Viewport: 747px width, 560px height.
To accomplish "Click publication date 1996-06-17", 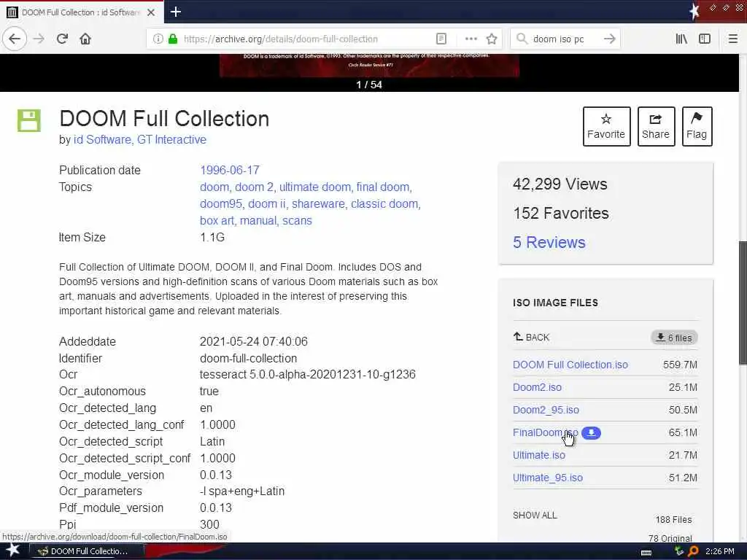I will click(230, 170).
